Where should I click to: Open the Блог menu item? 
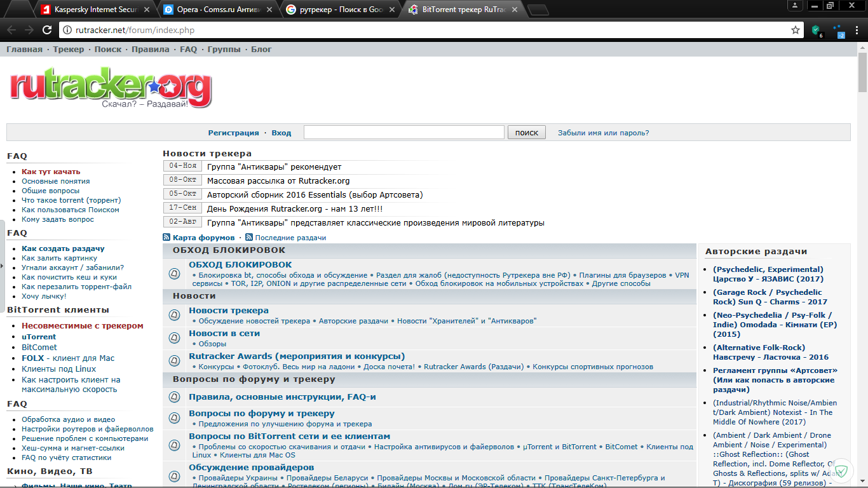(261, 49)
